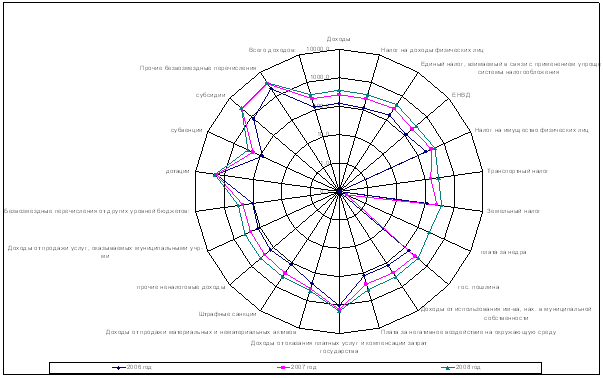Click the 10000,0 scale value label
This screenshot has width=603, height=378.
[318, 49]
